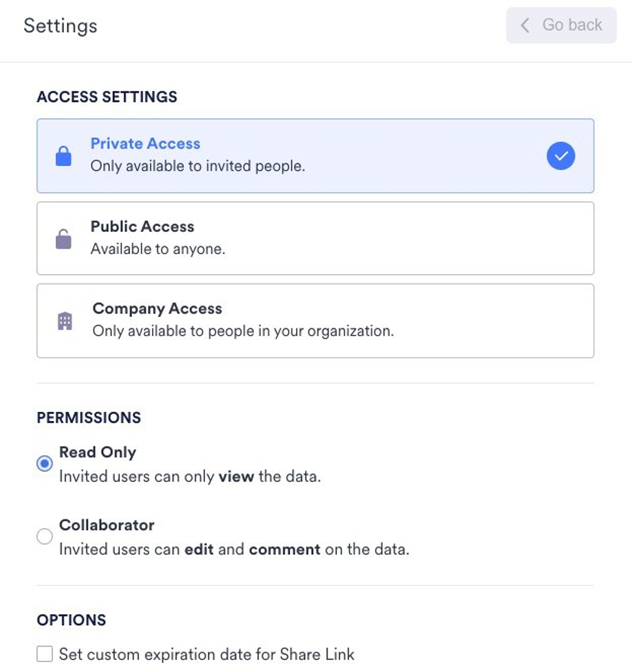Choose the Public Access title

(142, 227)
